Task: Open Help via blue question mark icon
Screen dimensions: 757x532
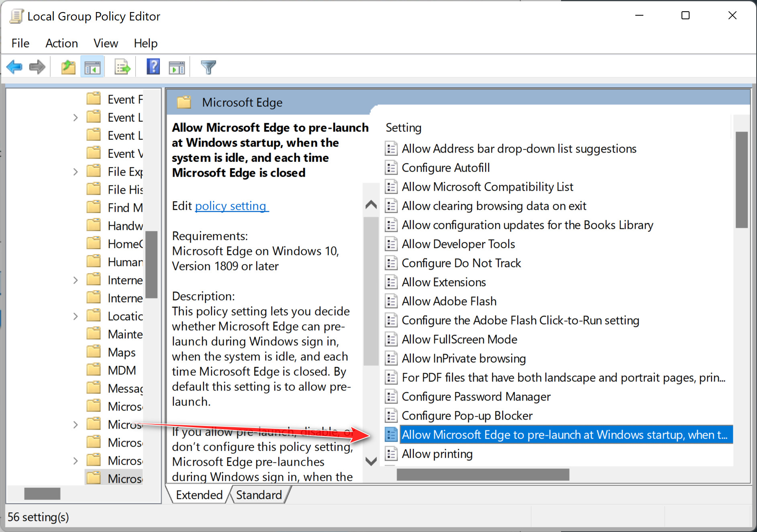Action: click(x=153, y=67)
